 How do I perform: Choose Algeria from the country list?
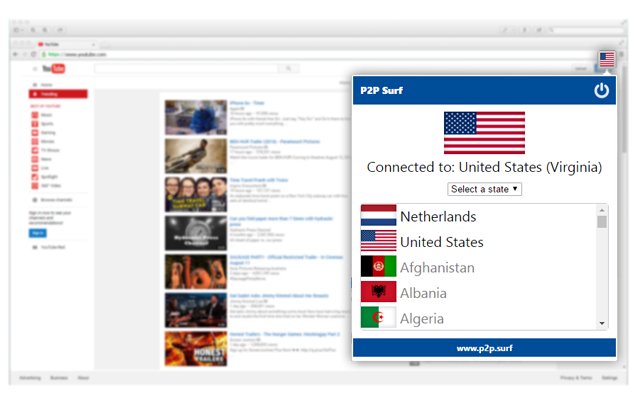click(422, 319)
